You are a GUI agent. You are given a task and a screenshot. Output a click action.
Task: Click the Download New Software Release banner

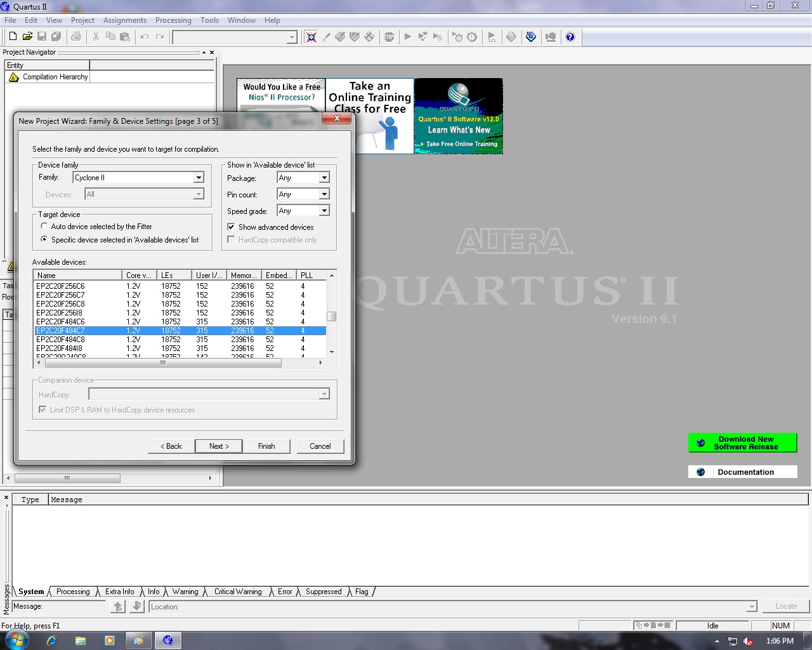click(742, 442)
